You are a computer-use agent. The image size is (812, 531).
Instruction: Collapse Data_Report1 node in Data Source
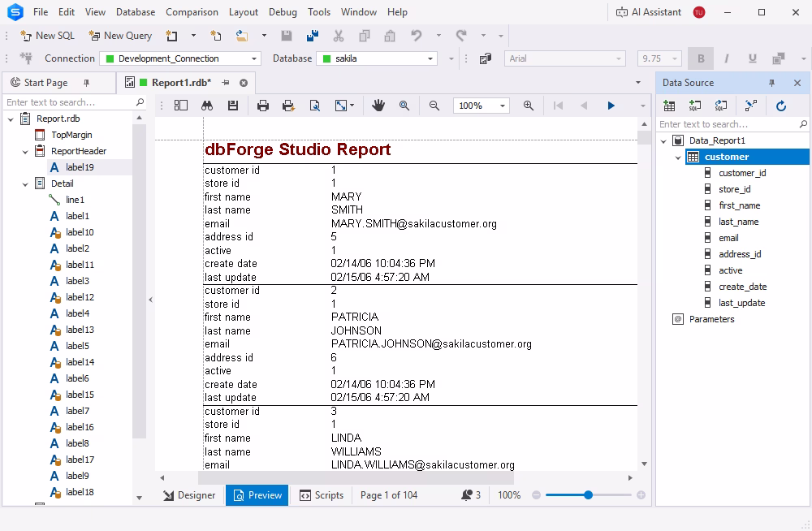point(664,141)
